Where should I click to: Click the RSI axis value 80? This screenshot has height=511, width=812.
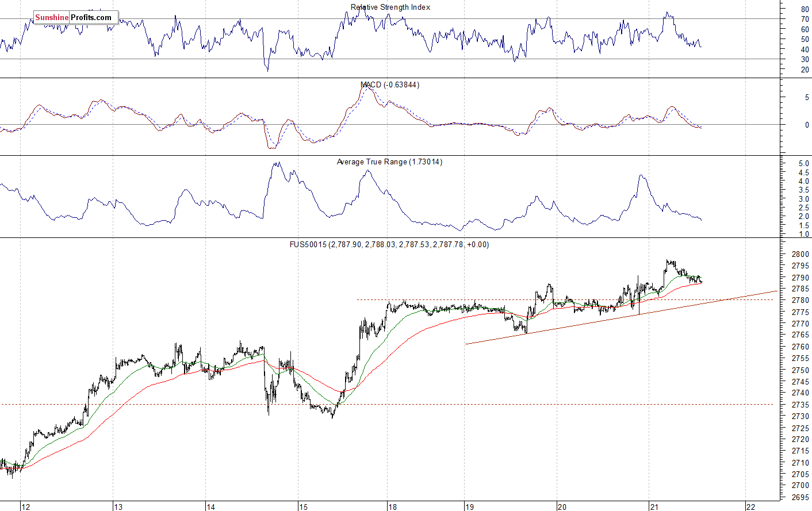click(805, 9)
